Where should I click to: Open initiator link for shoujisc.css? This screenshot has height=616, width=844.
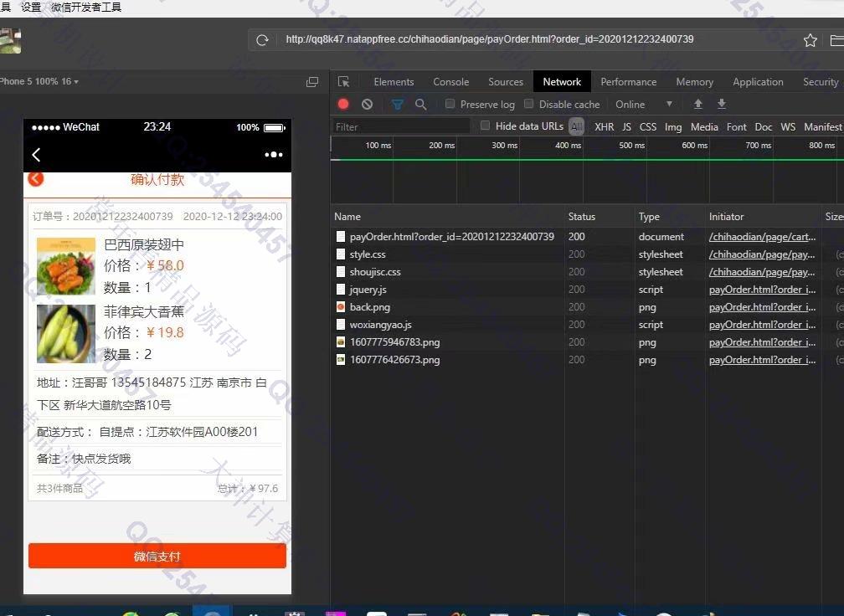click(x=762, y=272)
